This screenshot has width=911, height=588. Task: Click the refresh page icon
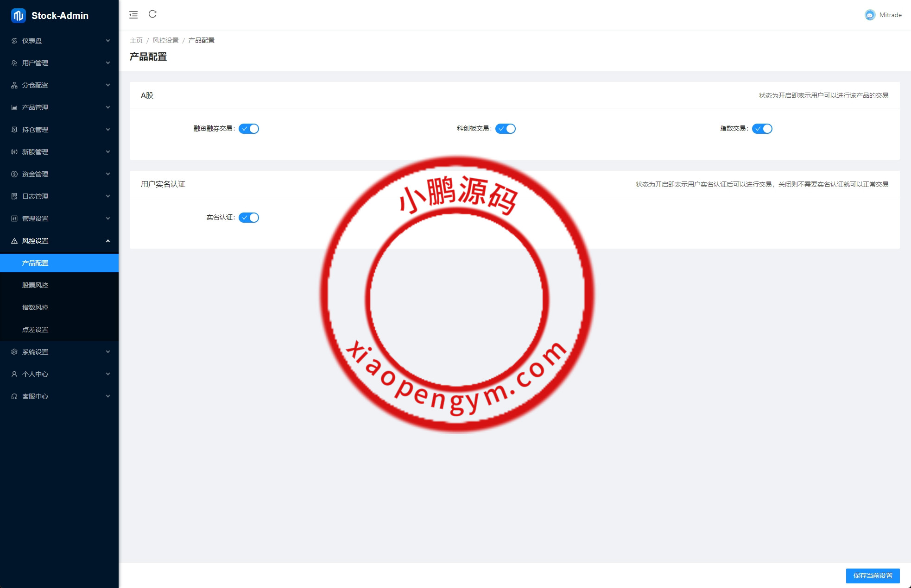(x=152, y=14)
